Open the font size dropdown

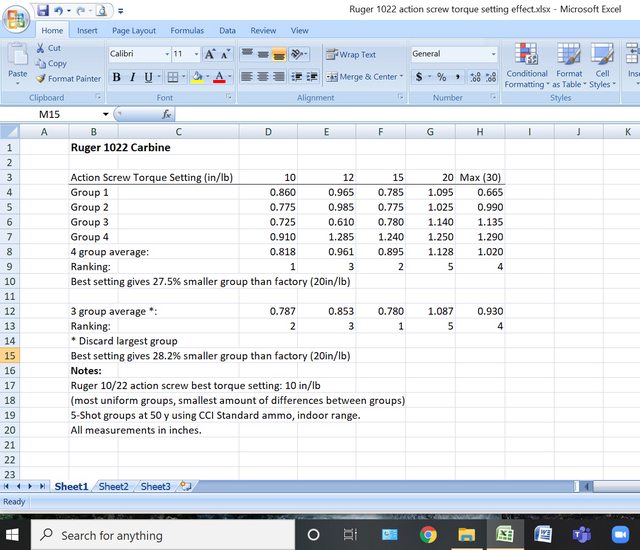pyautogui.click(x=196, y=54)
